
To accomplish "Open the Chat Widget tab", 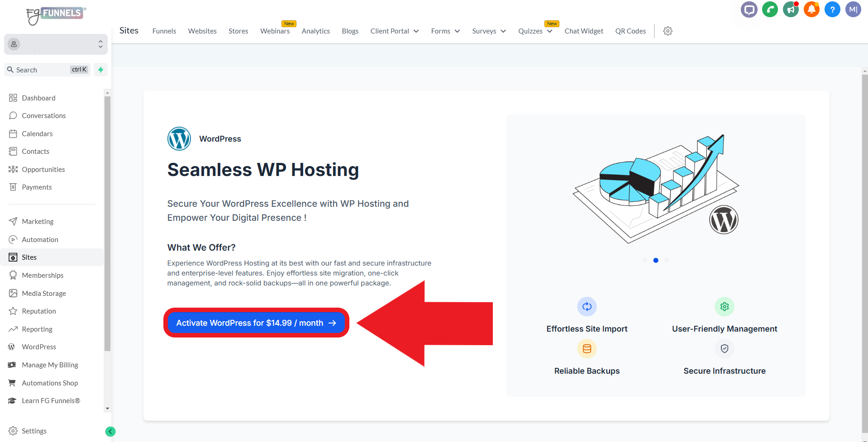I will click(584, 31).
